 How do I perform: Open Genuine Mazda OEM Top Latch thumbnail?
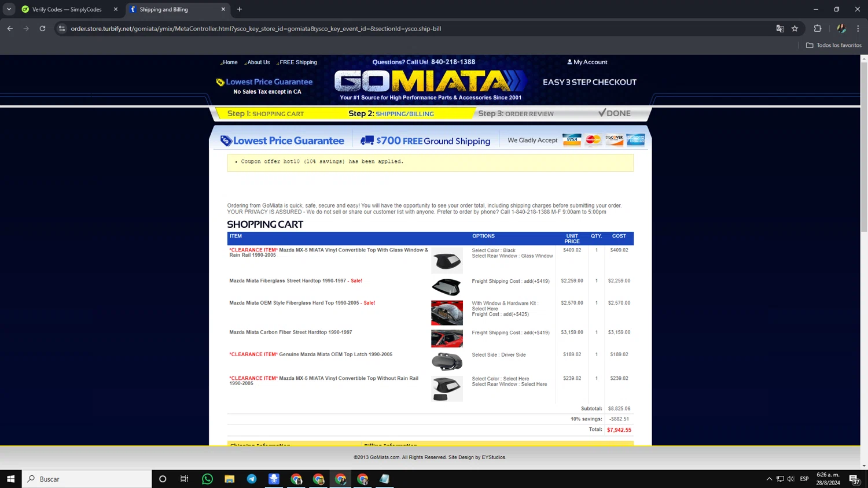pos(447,362)
